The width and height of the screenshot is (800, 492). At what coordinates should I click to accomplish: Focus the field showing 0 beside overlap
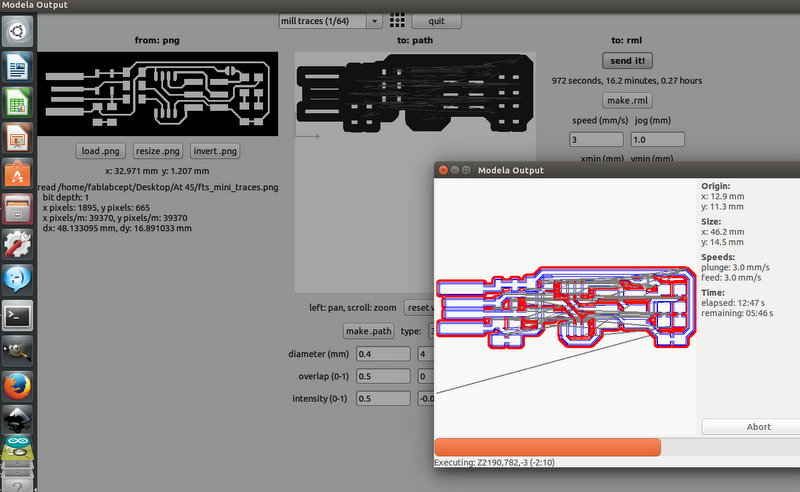[426, 376]
